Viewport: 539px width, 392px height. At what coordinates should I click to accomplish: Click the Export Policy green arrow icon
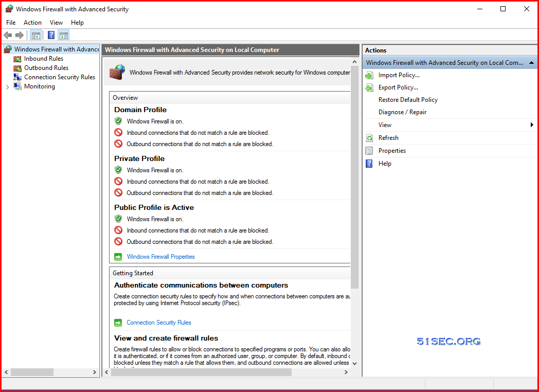click(x=369, y=87)
